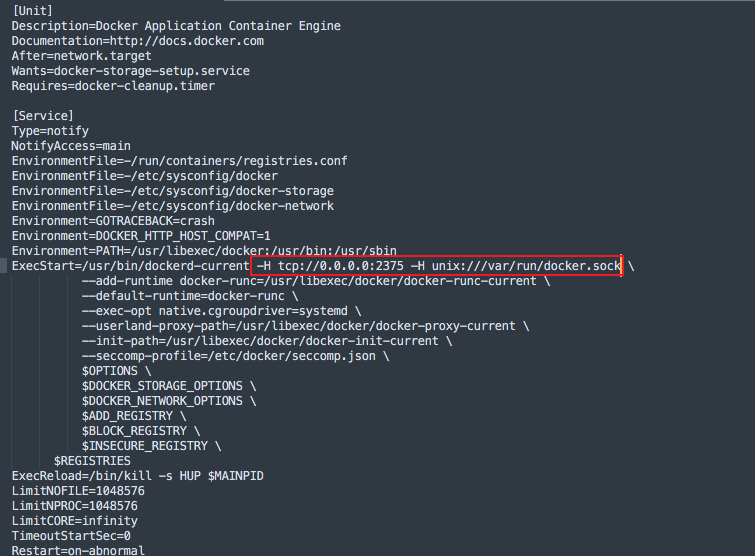This screenshot has height=556, width=755.
Task: Click the [Service] section header
Action: click(x=43, y=116)
